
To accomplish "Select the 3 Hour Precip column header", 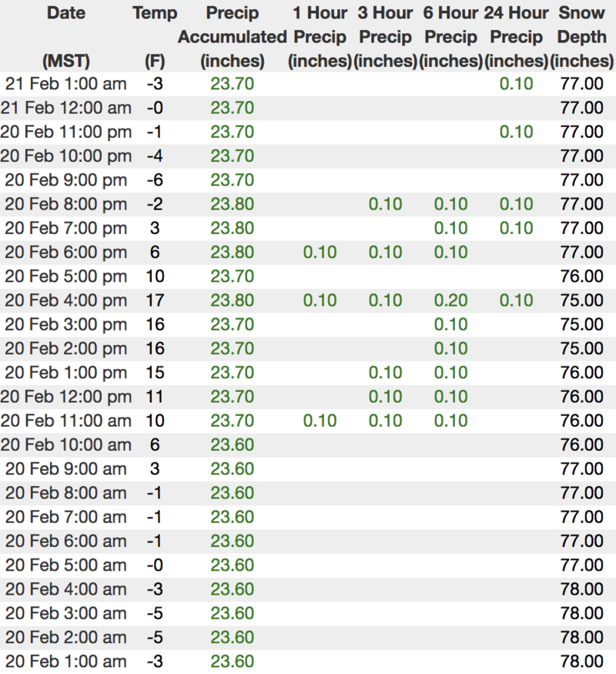I will tap(385, 36).
